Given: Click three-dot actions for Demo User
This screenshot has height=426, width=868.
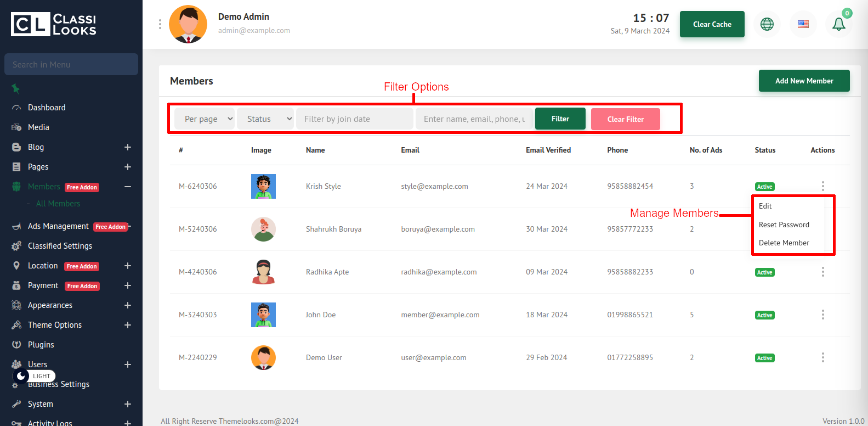Looking at the screenshot, I should [x=822, y=357].
